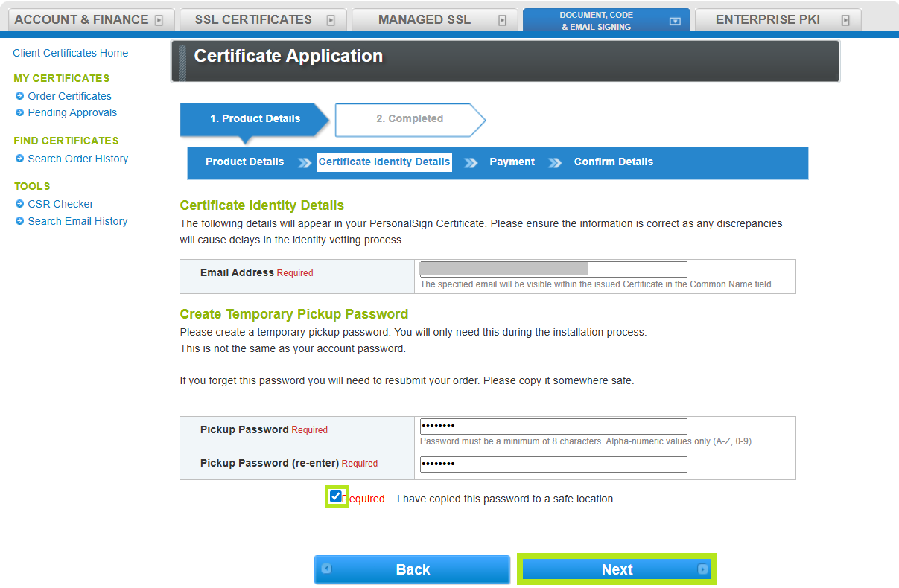Screen dimensions: 899x588
Task: Click the arrow icon inside the Back button
Action: coord(325,569)
